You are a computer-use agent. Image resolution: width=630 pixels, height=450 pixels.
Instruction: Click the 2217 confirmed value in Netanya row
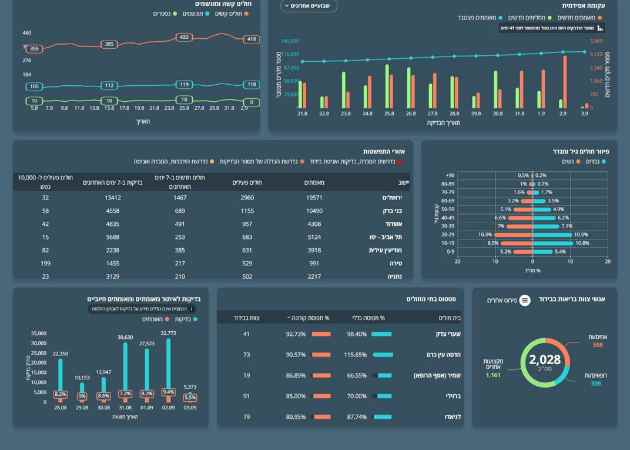(314, 276)
